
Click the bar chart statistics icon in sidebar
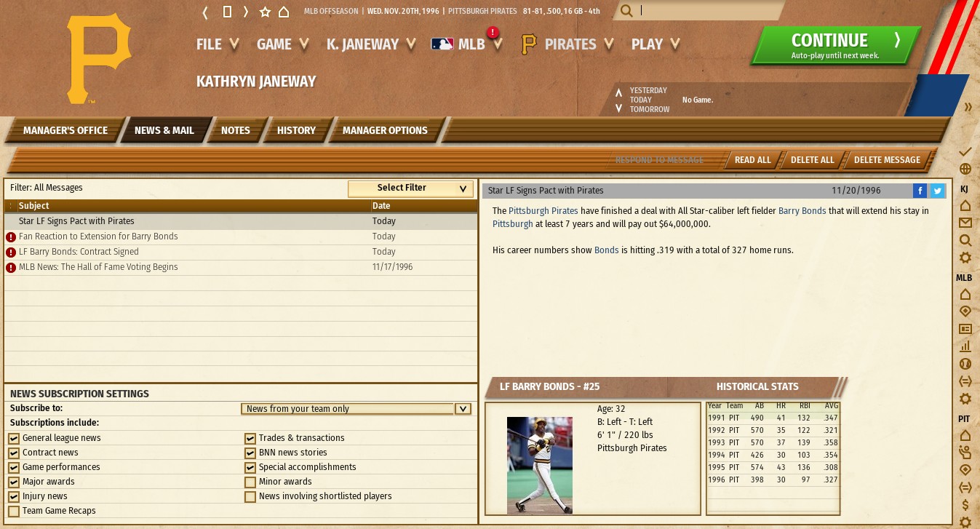point(965,346)
